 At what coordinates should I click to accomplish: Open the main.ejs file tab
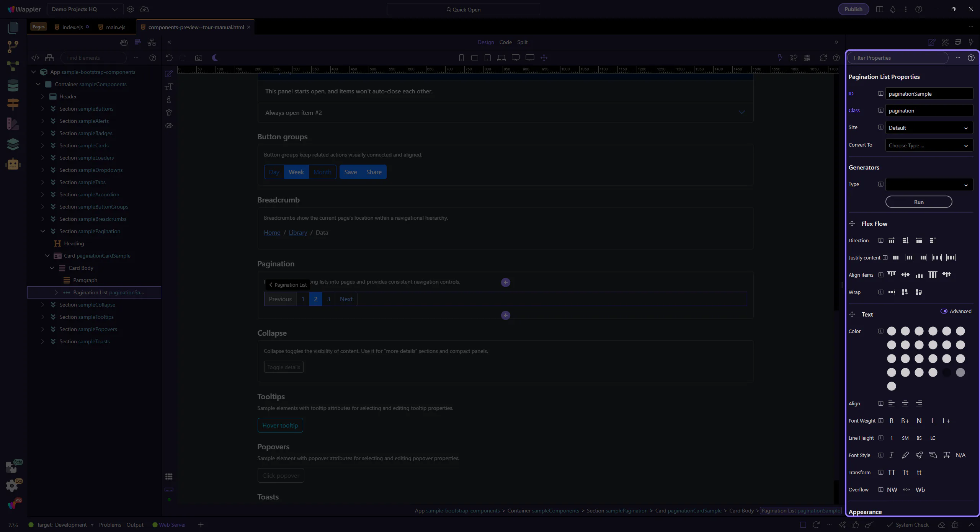[116, 27]
